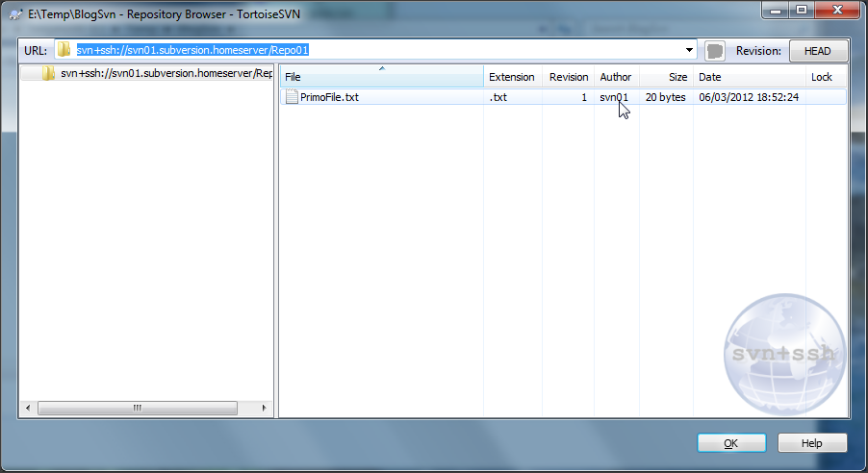This screenshot has width=868, height=473.
Task: Sort by the Revision column header
Action: pos(568,77)
